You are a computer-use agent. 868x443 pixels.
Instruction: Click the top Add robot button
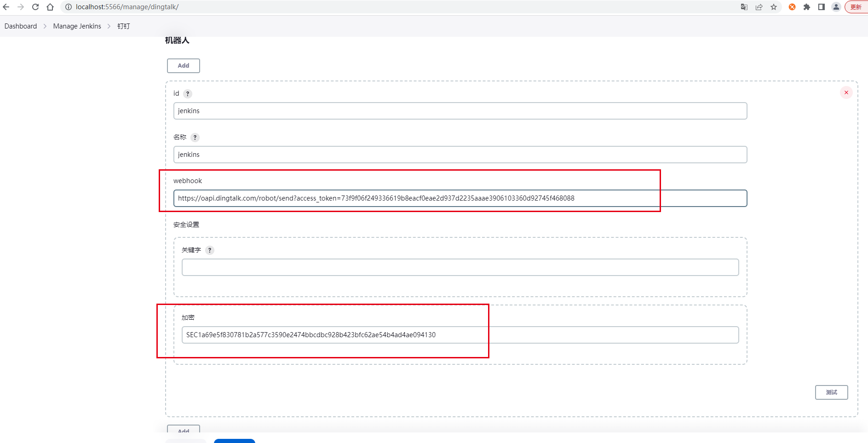click(x=184, y=66)
